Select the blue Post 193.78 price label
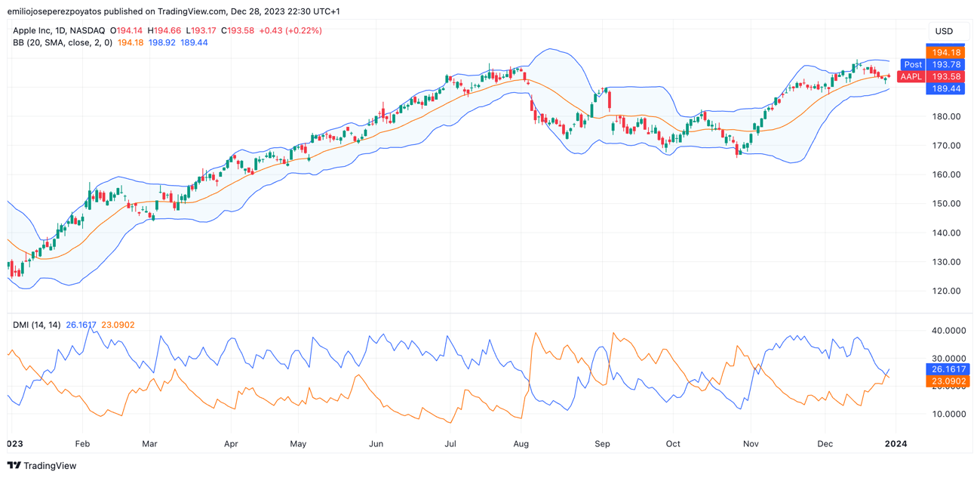 tap(932, 65)
